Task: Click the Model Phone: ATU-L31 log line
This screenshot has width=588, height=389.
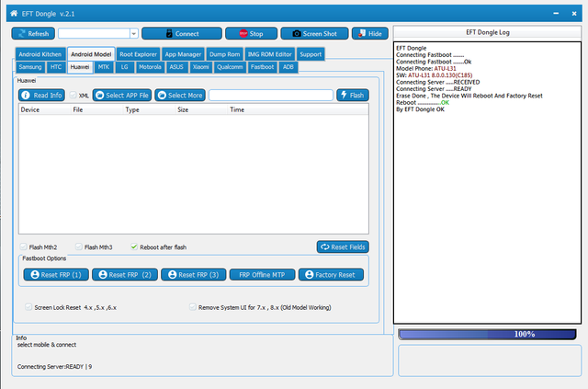Action: point(426,68)
